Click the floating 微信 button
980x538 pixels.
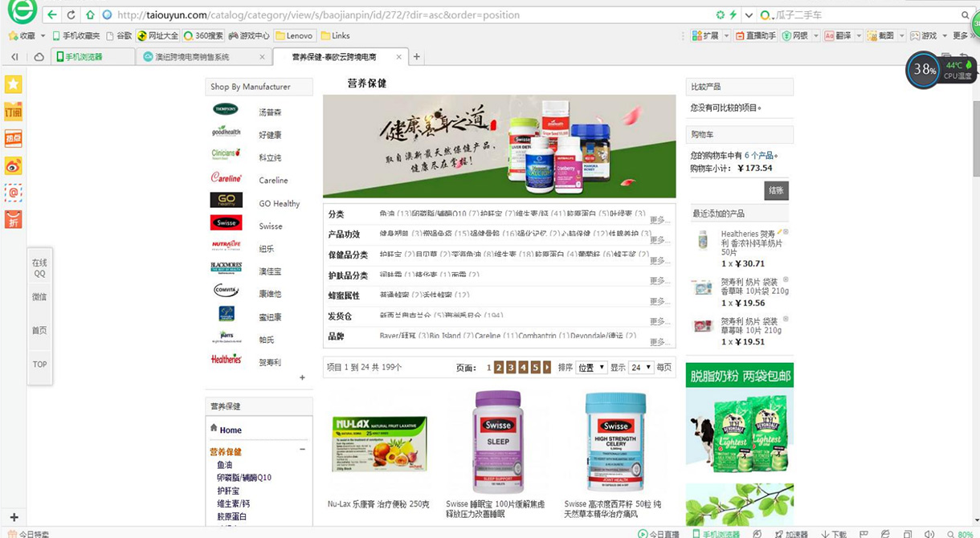coord(39,297)
